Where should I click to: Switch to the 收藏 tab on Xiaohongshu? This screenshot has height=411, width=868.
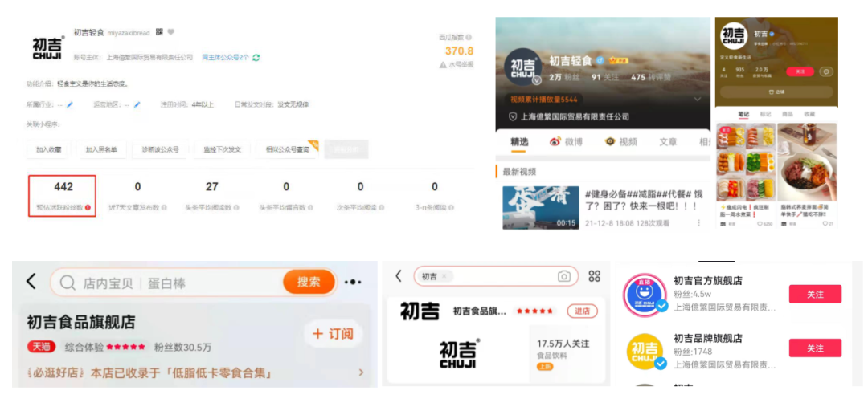pos(809,114)
